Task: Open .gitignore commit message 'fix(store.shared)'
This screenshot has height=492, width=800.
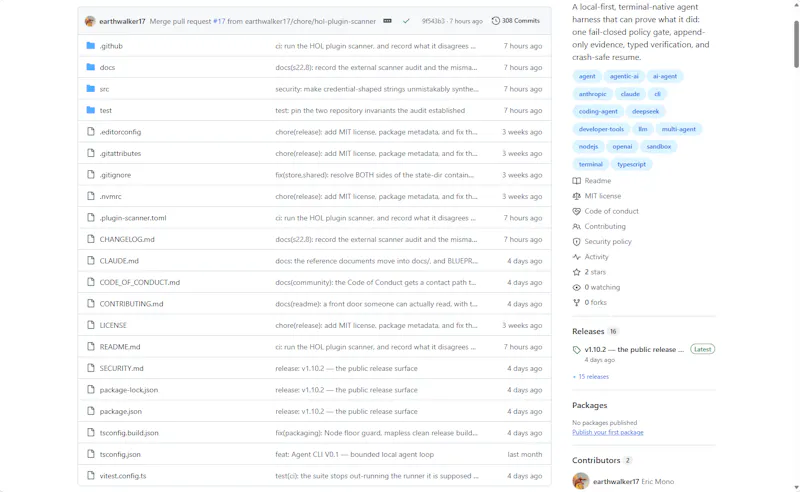Action: point(374,175)
